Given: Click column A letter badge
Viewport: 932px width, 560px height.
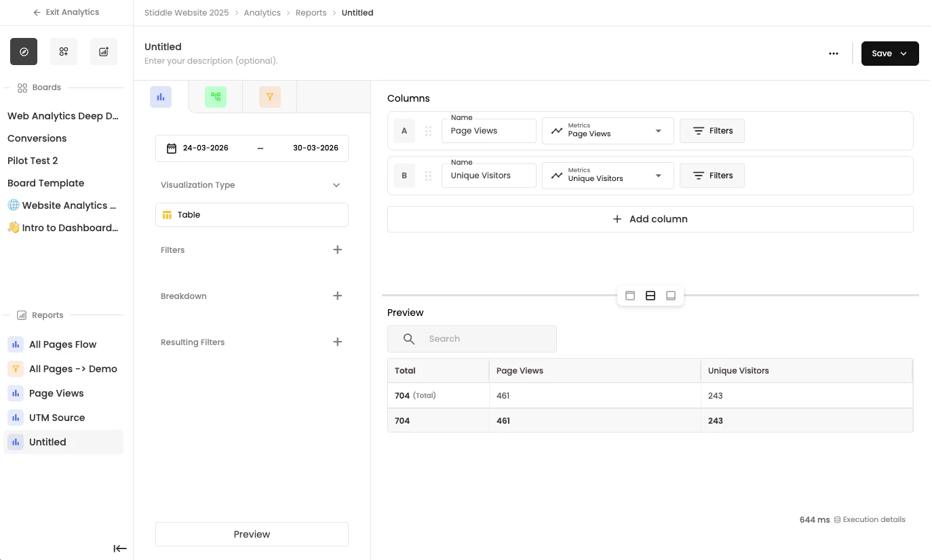Looking at the screenshot, I should coord(404,131).
